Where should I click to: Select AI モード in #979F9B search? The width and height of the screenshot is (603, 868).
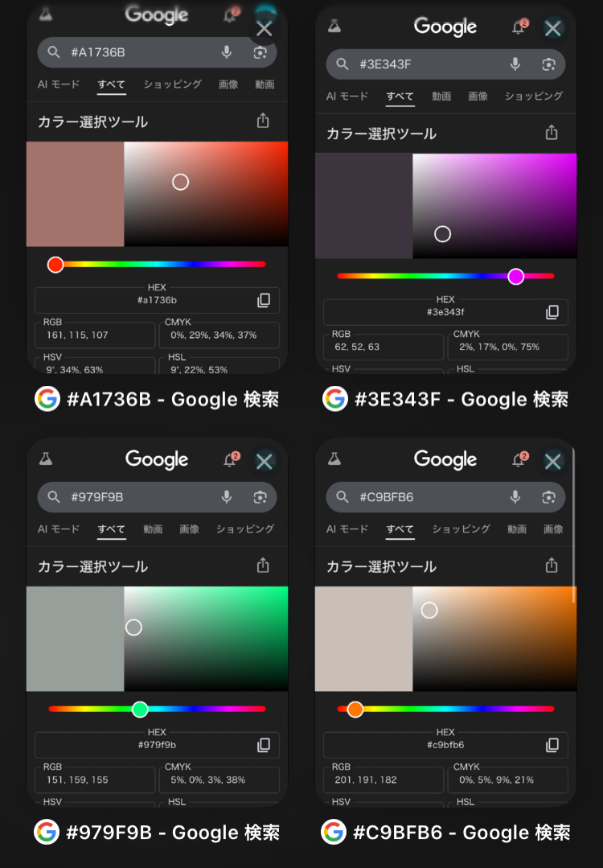tap(59, 529)
